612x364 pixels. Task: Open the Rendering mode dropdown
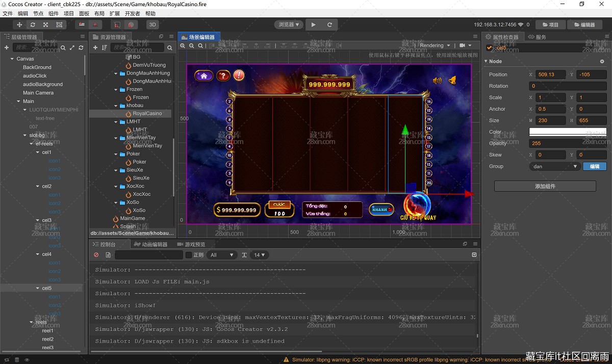(x=435, y=45)
